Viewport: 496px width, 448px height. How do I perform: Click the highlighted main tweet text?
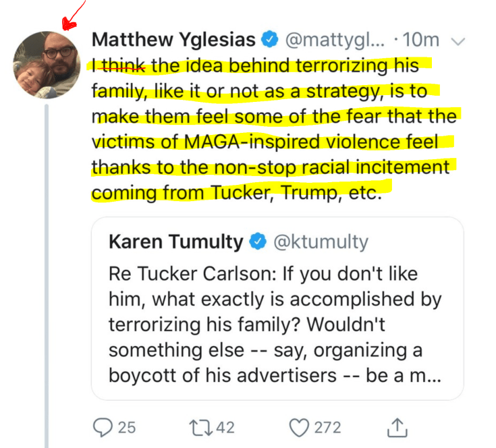click(x=270, y=130)
